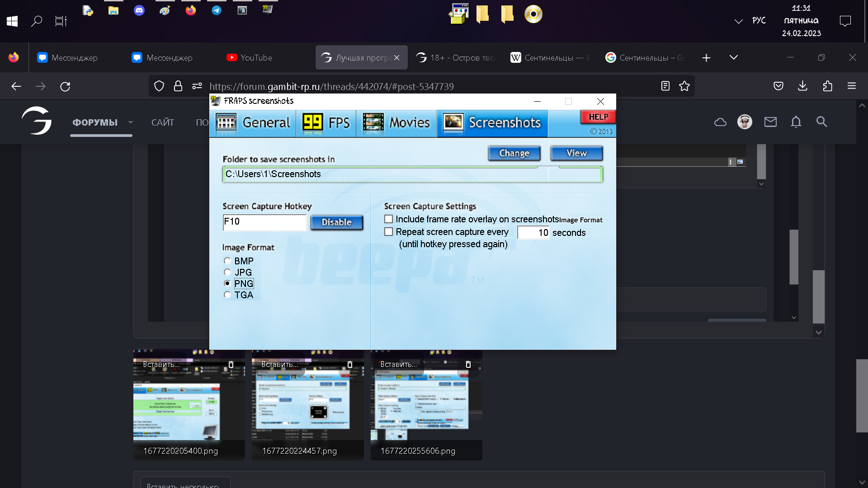868x488 pixels.
Task: Open the forum mail envelope icon
Action: pyautogui.click(x=770, y=122)
